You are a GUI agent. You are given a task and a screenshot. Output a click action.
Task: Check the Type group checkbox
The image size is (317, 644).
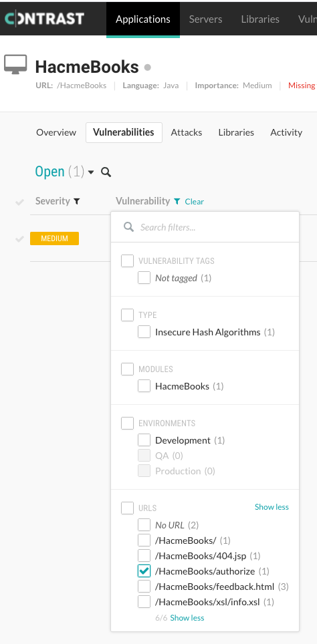tap(128, 315)
